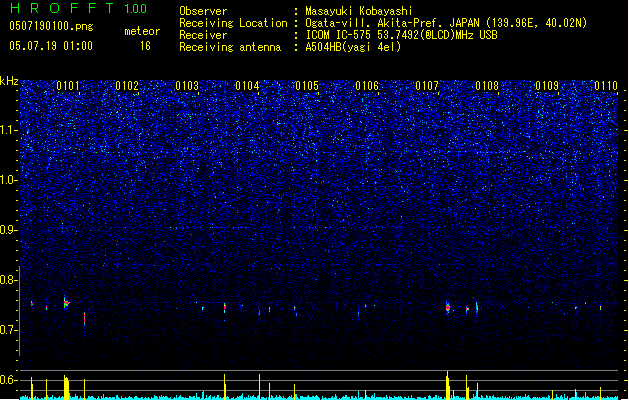The width and height of the screenshot is (629, 400).
Task: Click the 0102 time marker
Action: [127, 86]
